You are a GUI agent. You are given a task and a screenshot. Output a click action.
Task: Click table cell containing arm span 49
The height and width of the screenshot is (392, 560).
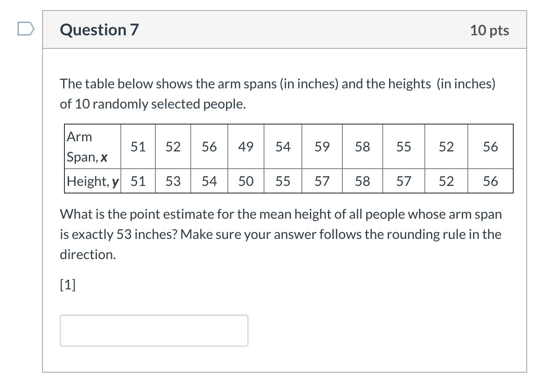246,147
